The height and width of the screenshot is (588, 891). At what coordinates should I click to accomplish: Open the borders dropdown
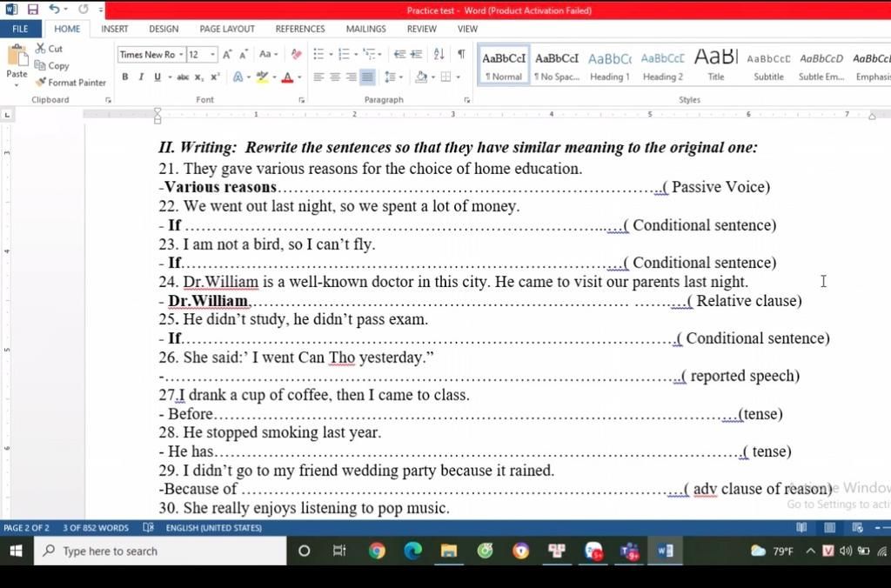click(x=458, y=77)
